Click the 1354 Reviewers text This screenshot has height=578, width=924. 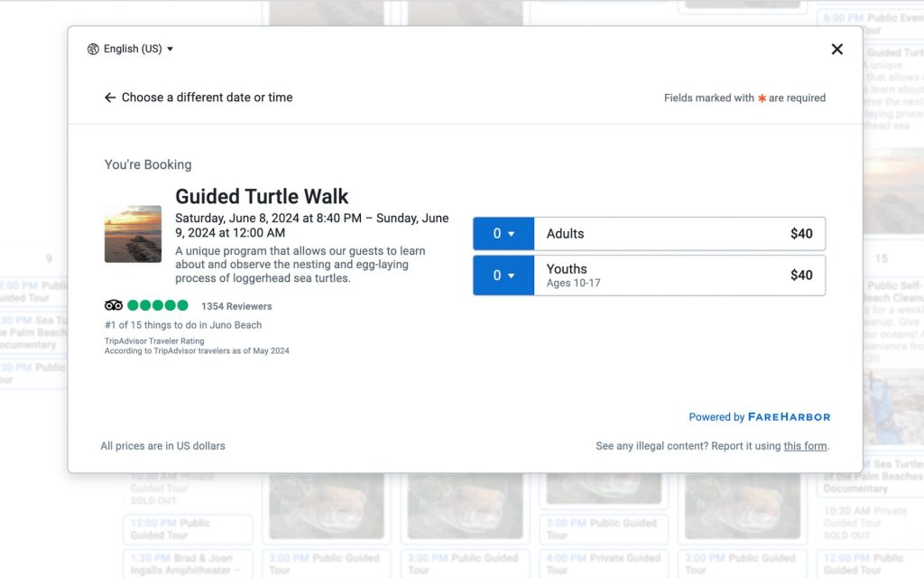[x=236, y=306]
